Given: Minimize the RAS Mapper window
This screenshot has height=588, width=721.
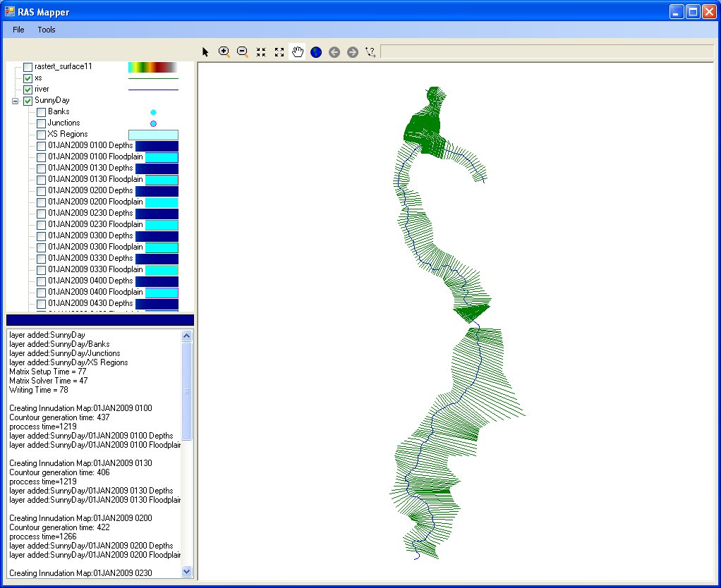Looking at the screenshot, I should 677,11.
